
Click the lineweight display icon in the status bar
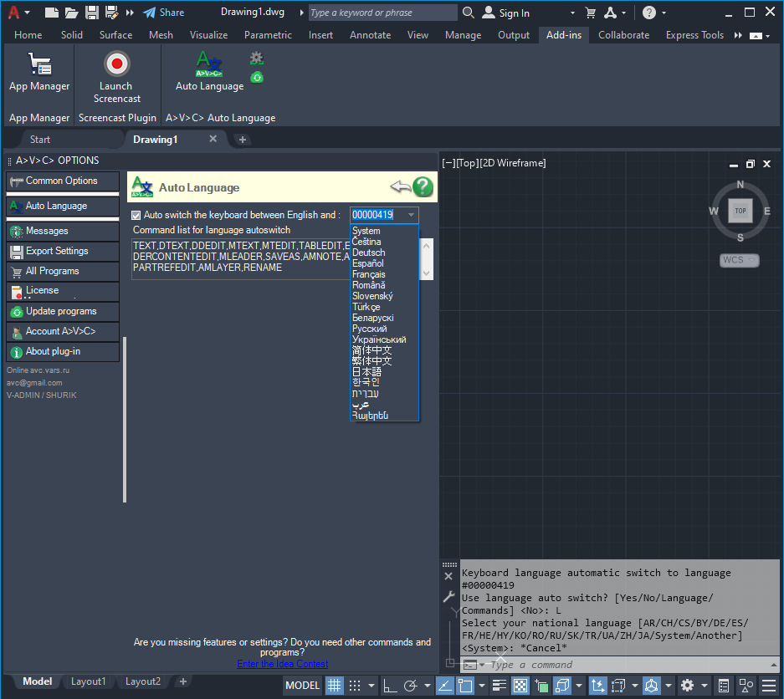[x=499, y=685]
